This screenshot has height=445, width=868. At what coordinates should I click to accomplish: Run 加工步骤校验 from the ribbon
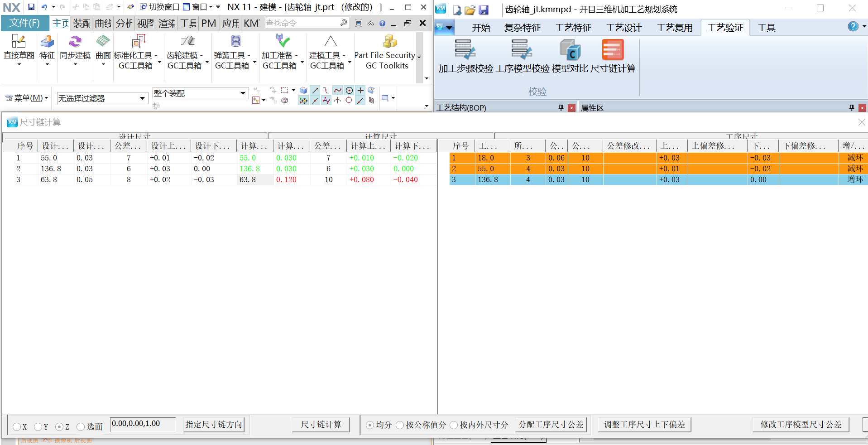tap(465, 50)
